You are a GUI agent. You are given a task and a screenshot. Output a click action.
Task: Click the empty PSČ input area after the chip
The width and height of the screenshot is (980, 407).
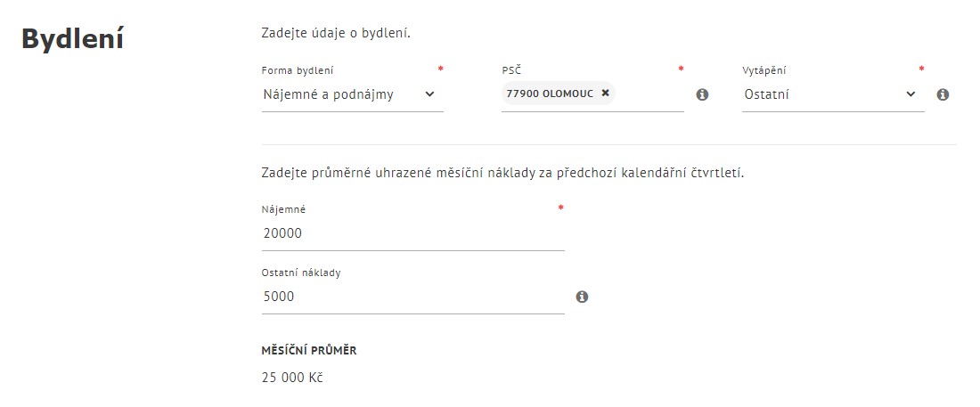point(649,94)
